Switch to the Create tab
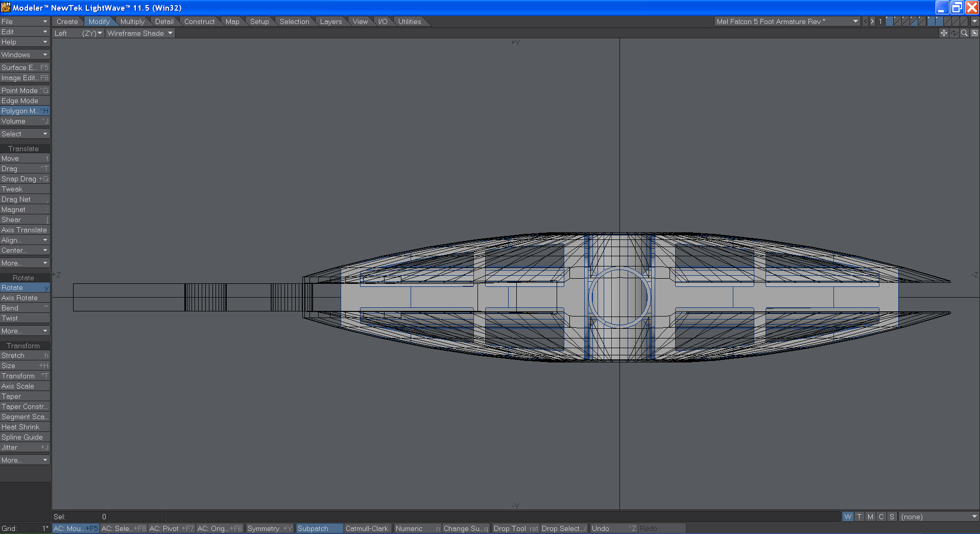This screenshot has width=980, height=534. click(x=67, y=21)
